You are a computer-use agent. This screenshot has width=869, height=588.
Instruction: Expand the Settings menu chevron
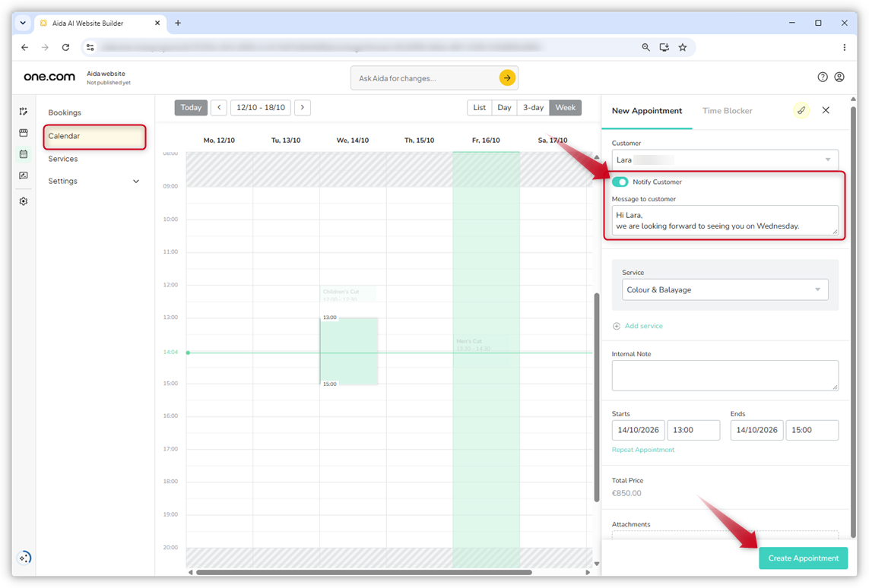[x=136, y=182]
